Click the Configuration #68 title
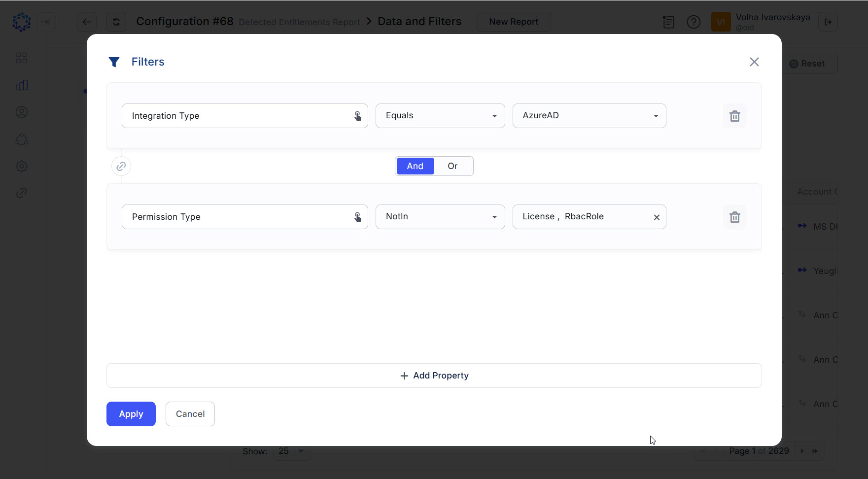The image size is (868, 479). (x=184, y=21)
